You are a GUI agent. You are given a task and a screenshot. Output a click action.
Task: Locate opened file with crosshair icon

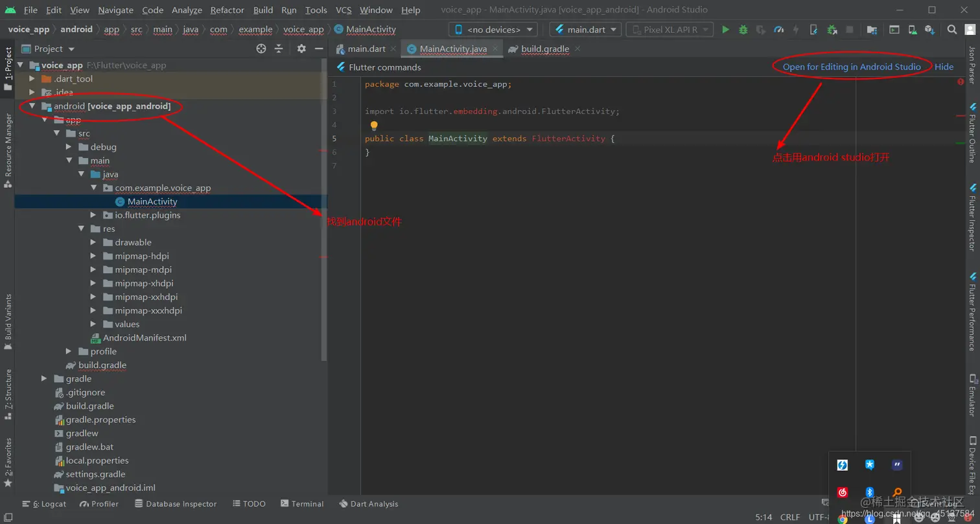tap(261, 49)
